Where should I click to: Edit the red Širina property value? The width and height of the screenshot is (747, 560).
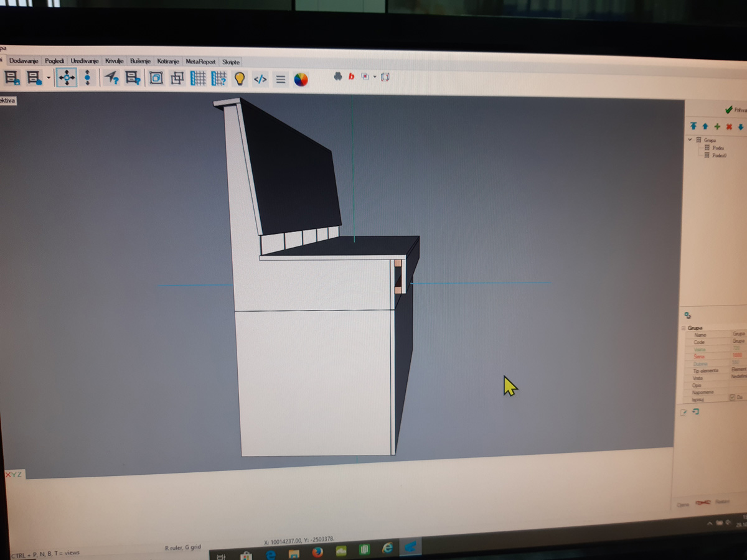pos(738,356)
